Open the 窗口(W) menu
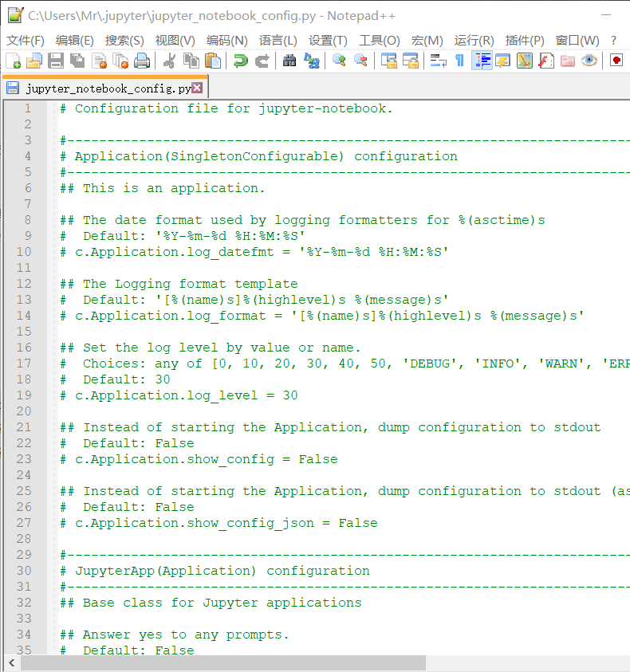The image size is (630, 672). [x=577, y=41]
